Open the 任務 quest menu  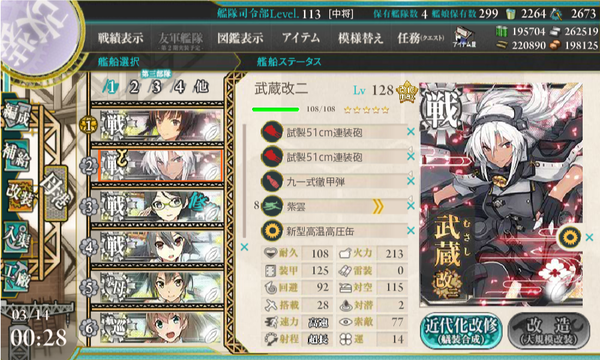pos(420,38)
